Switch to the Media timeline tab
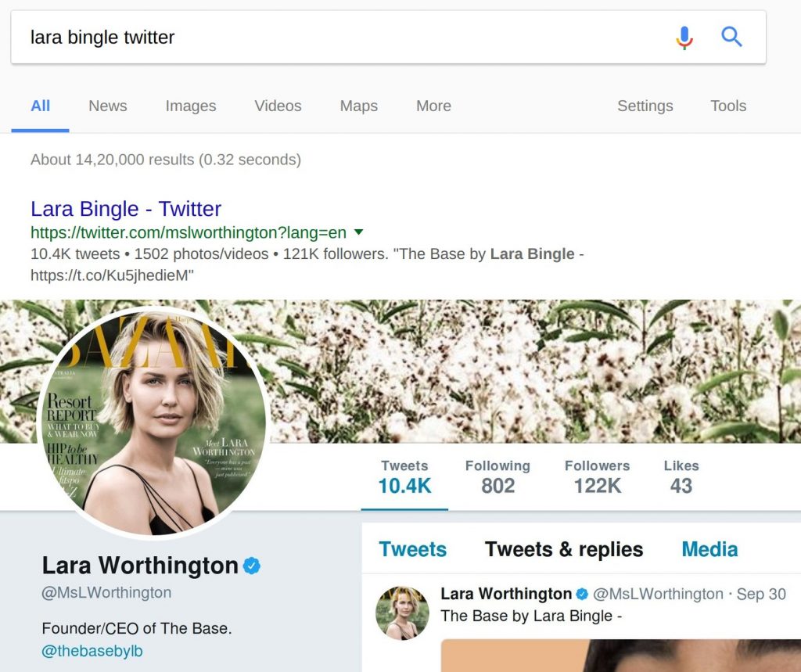 [x=709, y=549]
